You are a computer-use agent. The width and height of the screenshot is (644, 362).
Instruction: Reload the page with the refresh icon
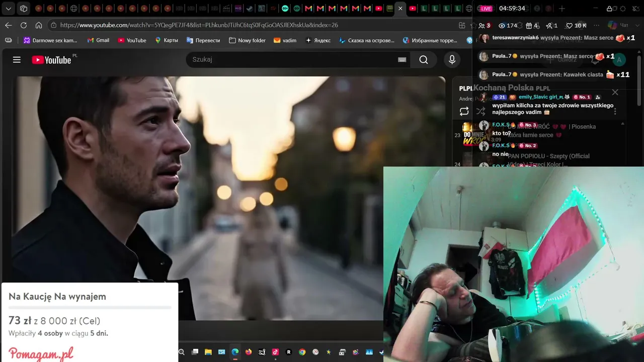coord(24,25)
